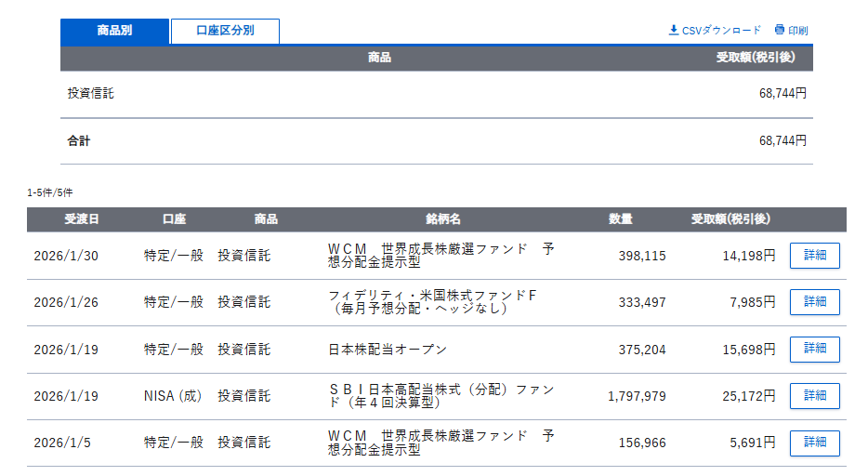View 詳細 for 日本株配当オープン
The height and width of the screenshot is (476, 868).
(x=814, y=349)
